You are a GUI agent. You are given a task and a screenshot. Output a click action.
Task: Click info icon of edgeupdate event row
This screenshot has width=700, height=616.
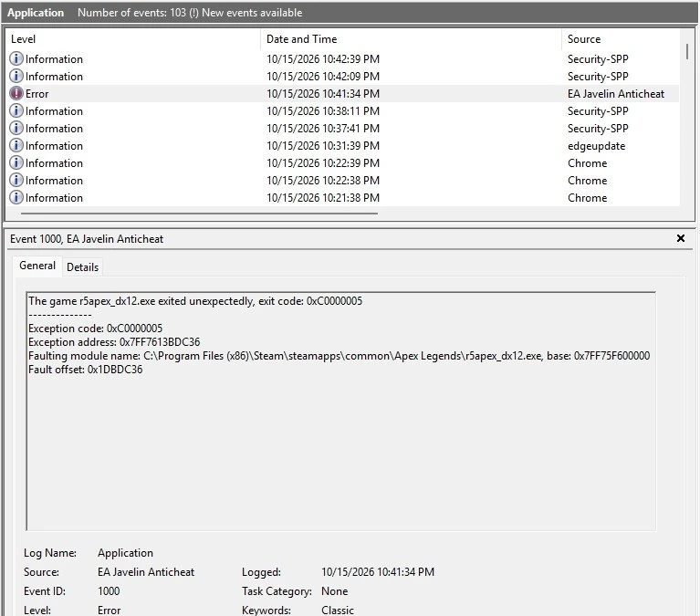coord(16,146)
